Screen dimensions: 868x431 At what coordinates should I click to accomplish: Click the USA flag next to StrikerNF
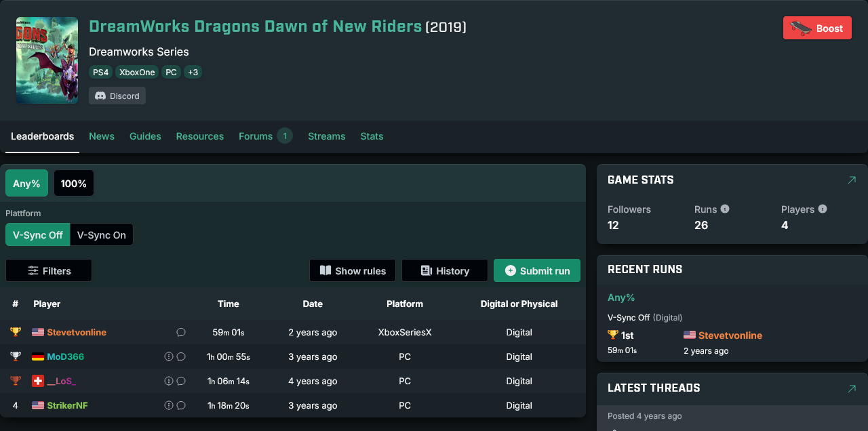tap(38, 405)
